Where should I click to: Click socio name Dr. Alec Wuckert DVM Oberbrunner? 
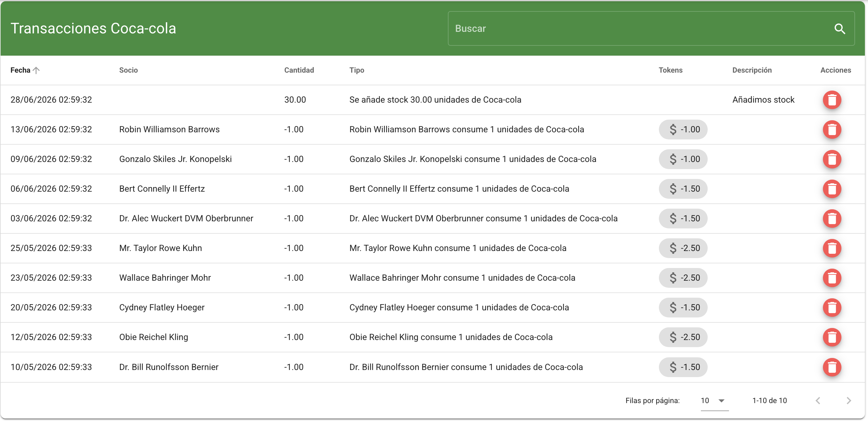[x=186, y=219]
